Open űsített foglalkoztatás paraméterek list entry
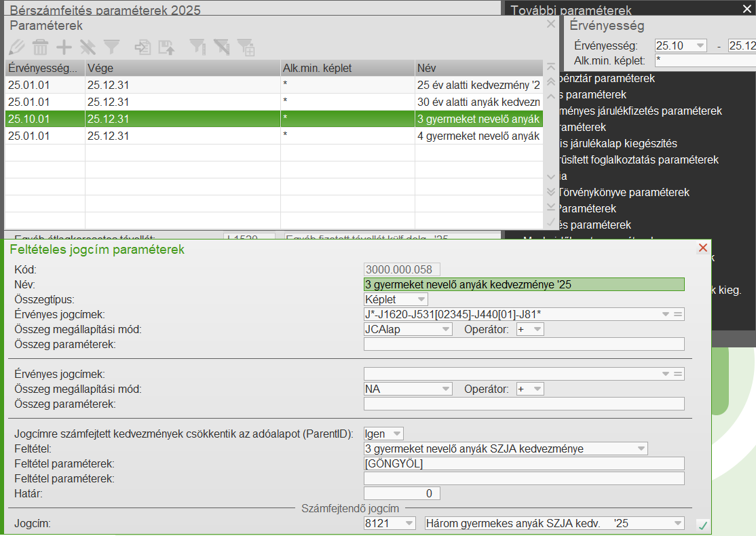 coord(639,160)
